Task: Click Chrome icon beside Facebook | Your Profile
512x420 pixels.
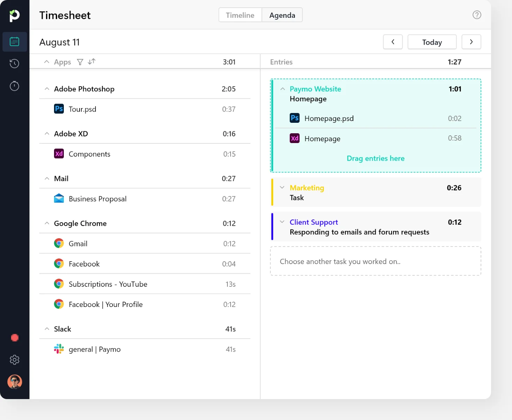Action: point(59,304)
